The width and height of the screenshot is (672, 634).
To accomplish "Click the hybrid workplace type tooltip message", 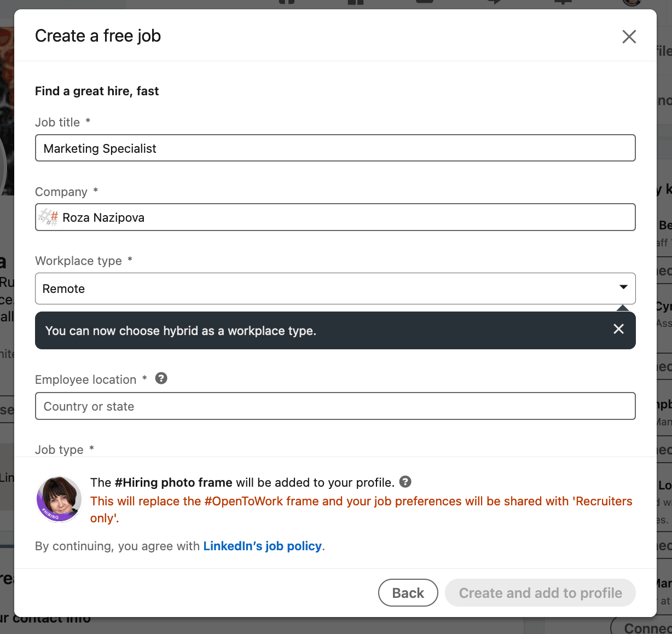I will [x=181, y=331].
